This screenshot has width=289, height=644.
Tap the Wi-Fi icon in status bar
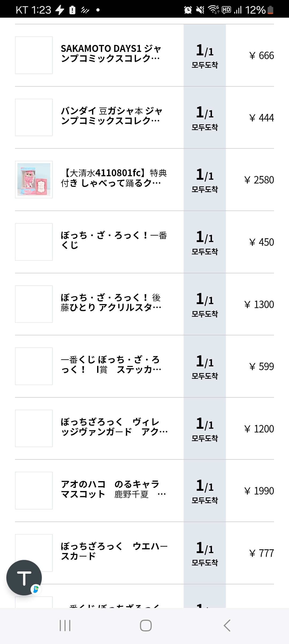pyautogui.click(x=213, y=10)
